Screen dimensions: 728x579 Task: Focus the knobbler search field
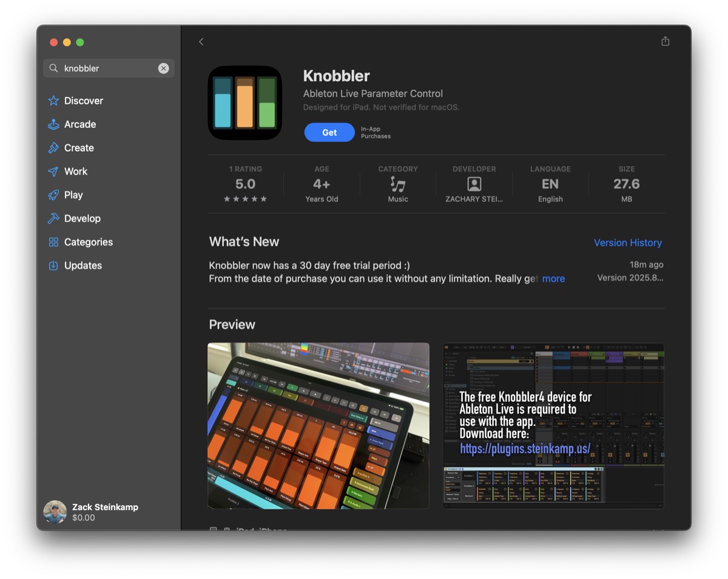click(109, 69)
